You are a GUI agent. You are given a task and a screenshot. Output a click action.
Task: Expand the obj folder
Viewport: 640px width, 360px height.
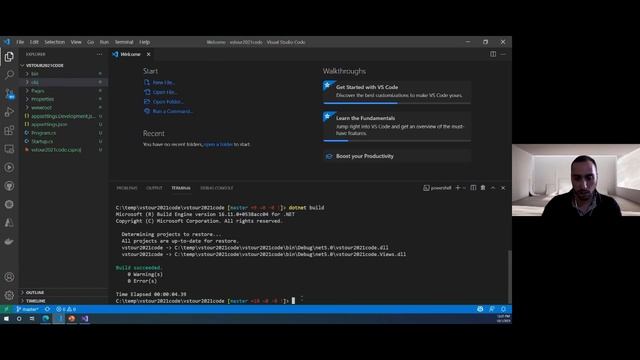coord(34,82)
